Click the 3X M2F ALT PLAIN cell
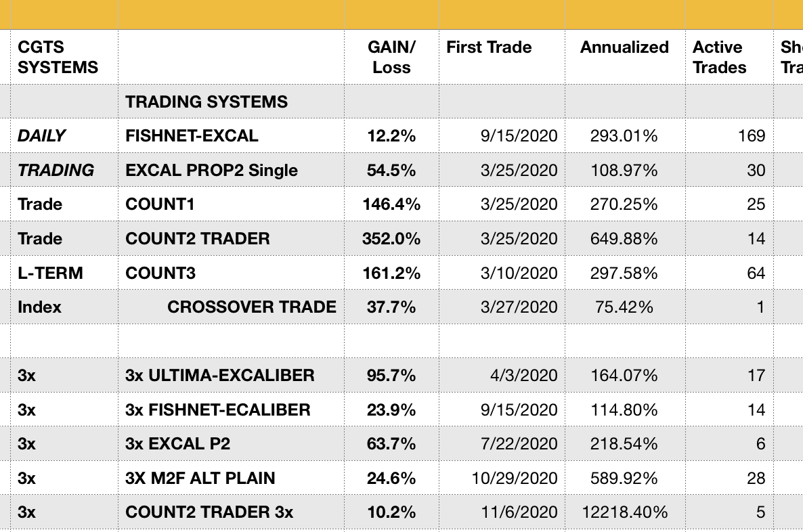 click(200, 479)
